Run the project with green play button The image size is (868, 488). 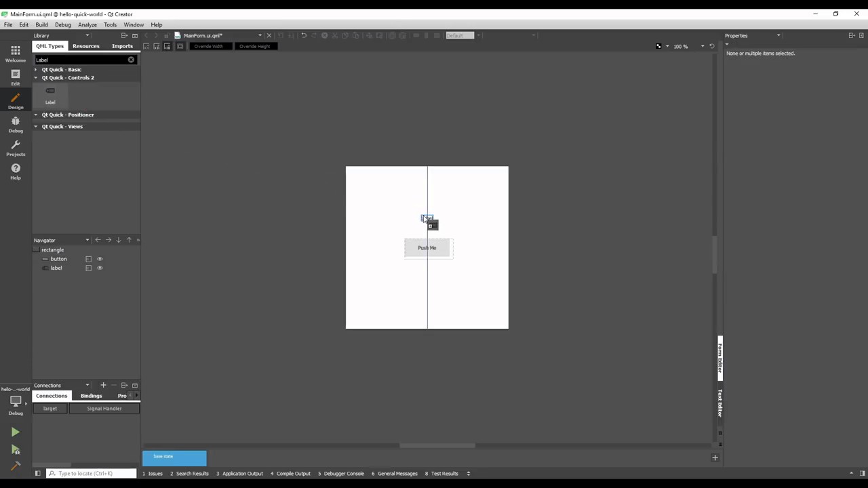coord(15,432)
